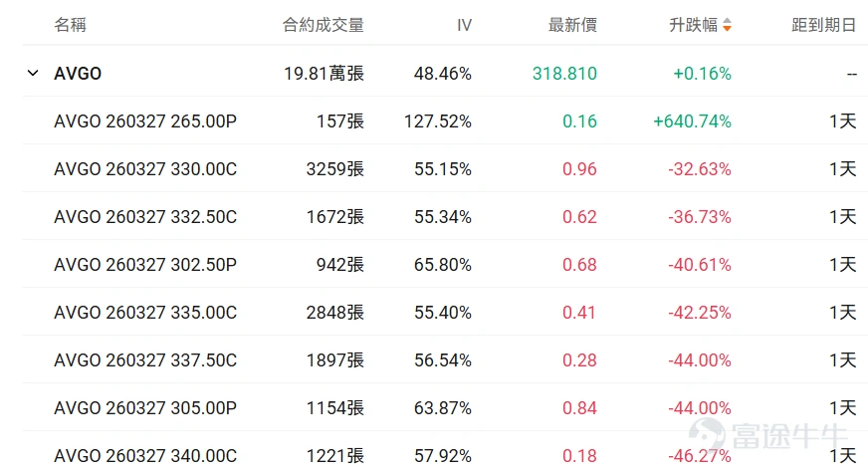Click volume cell 1672張

coord(334,217)
